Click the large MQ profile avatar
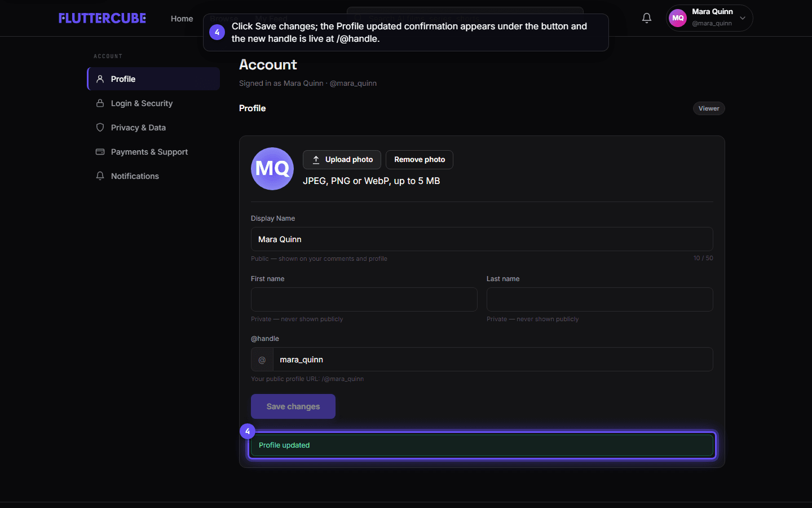The image size is (812, 508). 272,169
